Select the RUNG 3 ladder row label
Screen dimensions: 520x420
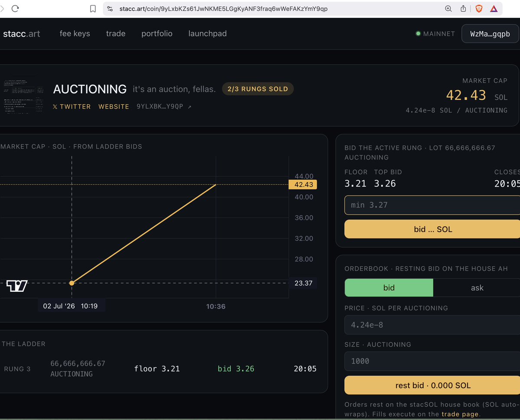17,369
